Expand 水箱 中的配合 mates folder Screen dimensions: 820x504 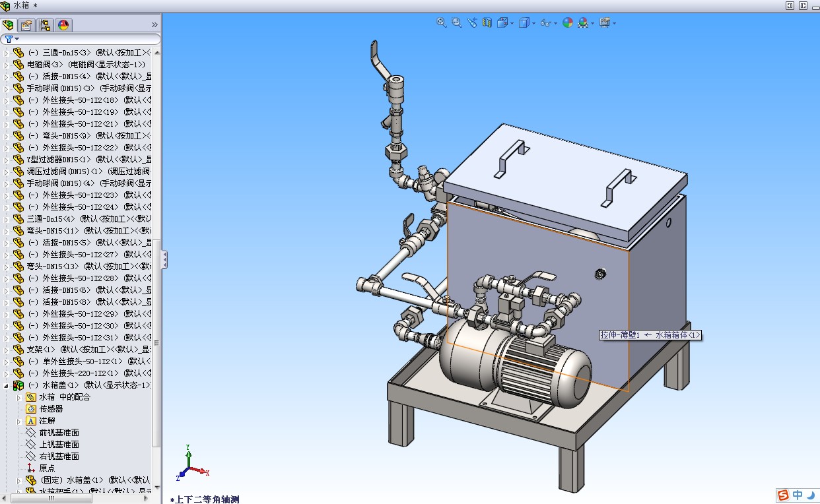point(19,397)
